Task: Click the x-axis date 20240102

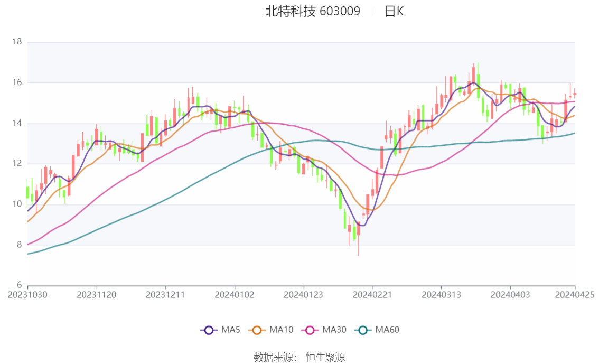Action: pos(235,295)
